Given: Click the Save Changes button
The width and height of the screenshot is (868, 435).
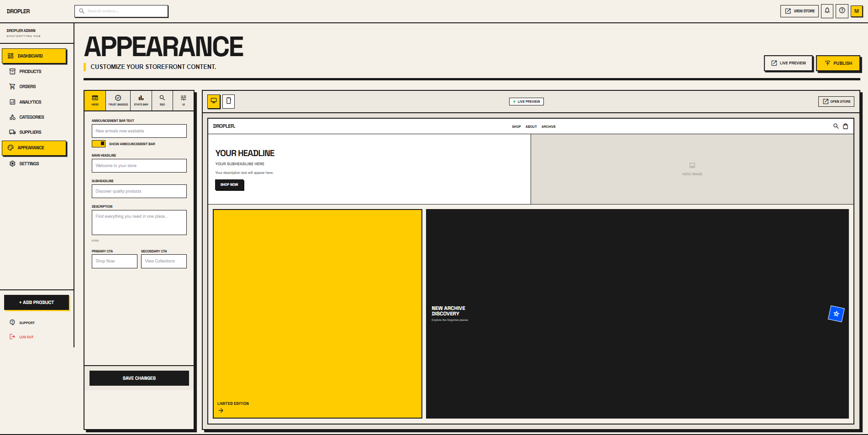Looking at the screenshot, I should tap(139, 377).
